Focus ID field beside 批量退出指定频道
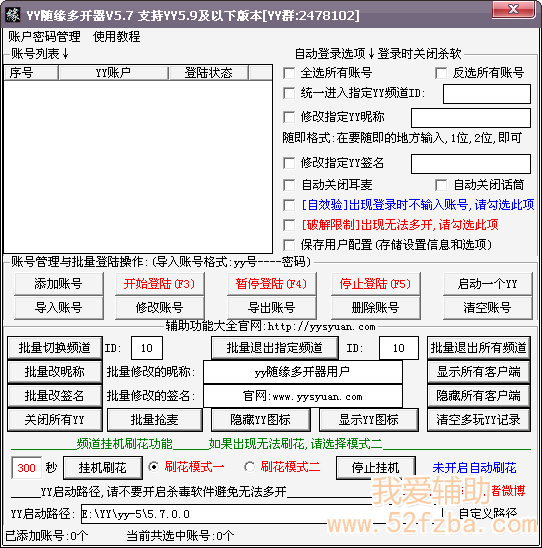This screenshot has height=548, width=542. pos(399,348)
